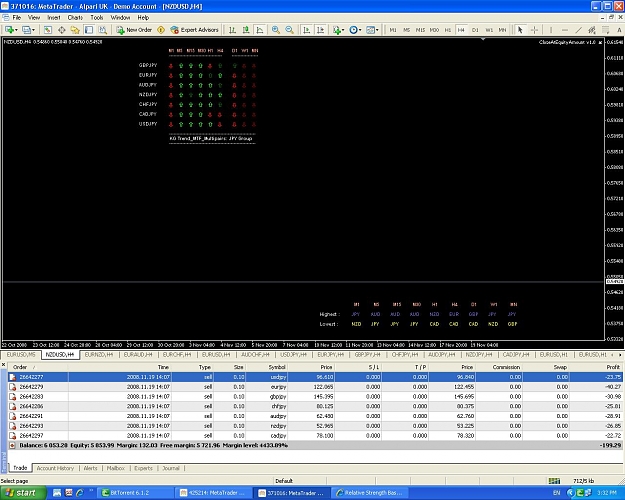This screenshot has height=500, width=625.
Task: Click the New Order button
Action: [134, 30]
